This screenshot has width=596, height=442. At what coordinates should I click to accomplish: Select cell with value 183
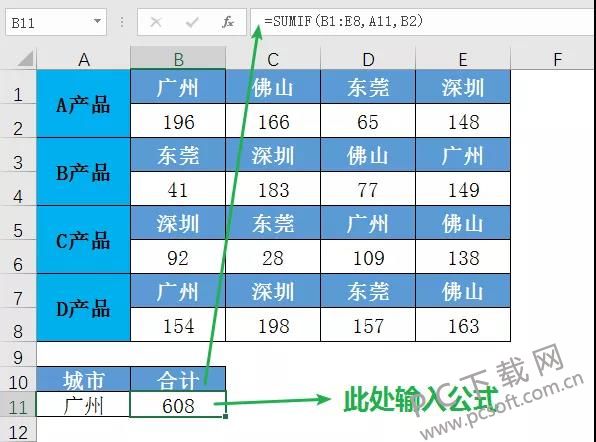(x=273, y=189)
